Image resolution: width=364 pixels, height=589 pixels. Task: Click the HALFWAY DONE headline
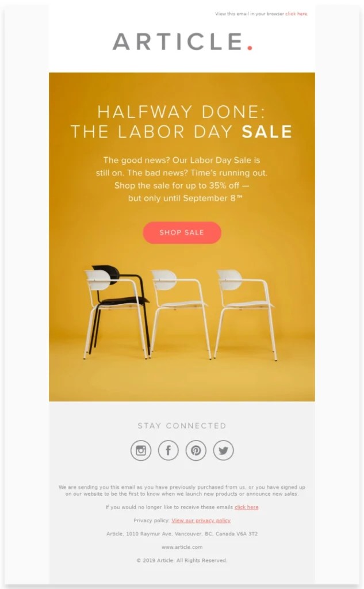tap(182, 121)
